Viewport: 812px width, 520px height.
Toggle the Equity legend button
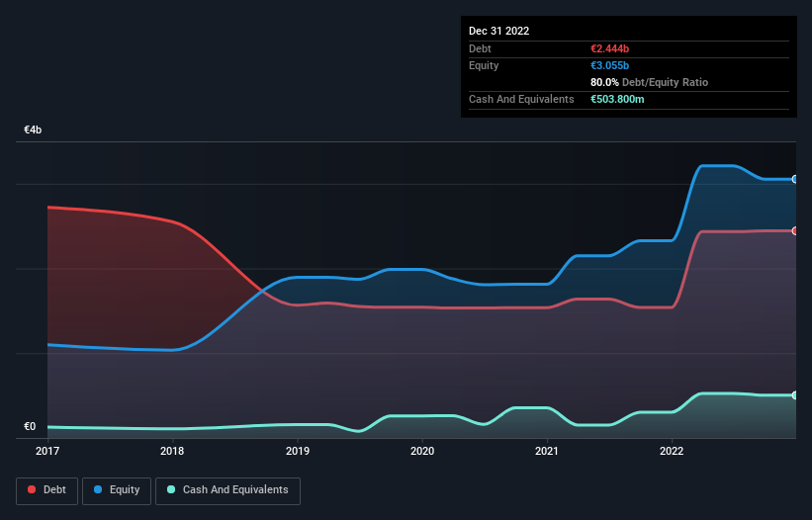117,490
